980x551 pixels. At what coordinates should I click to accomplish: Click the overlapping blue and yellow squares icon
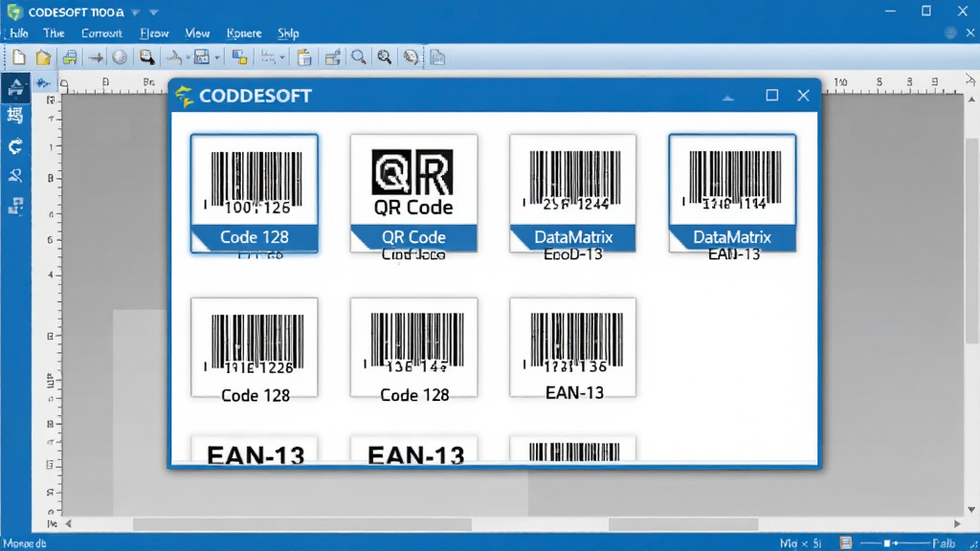pos(239,57)
